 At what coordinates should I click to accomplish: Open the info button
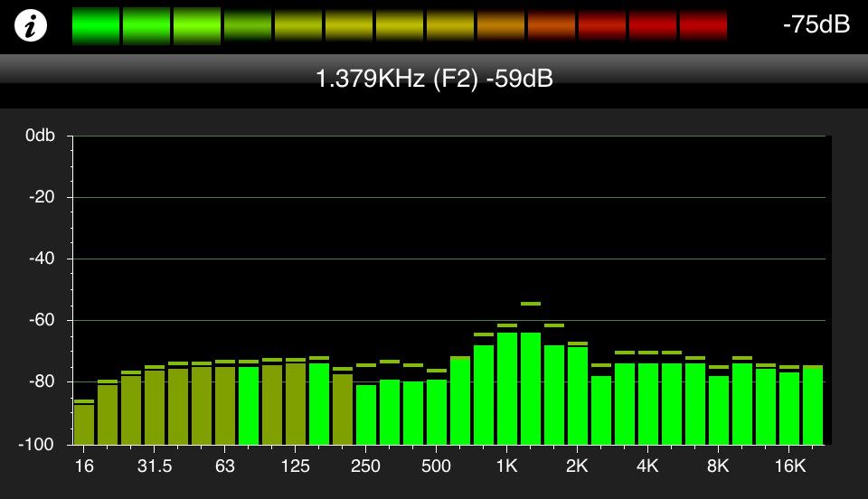pyautogui.click(x=31, y=25)
